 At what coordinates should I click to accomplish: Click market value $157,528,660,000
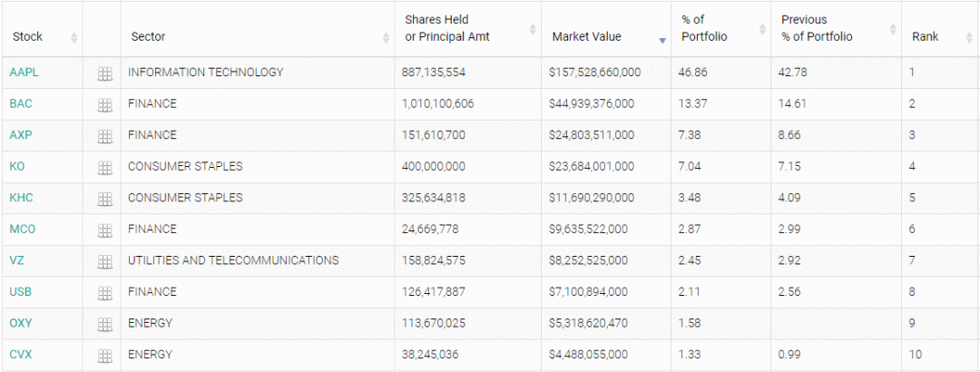(x=594, y=73)
